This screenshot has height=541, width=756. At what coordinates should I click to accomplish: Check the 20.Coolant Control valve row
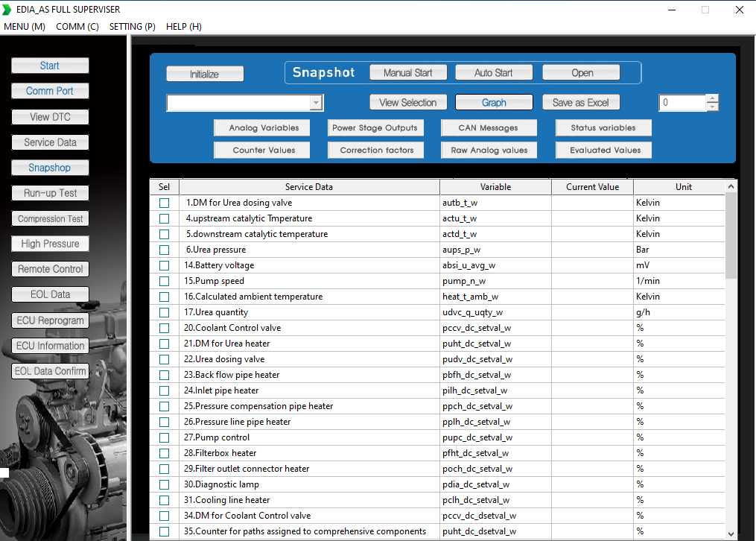tap(165, 328)
